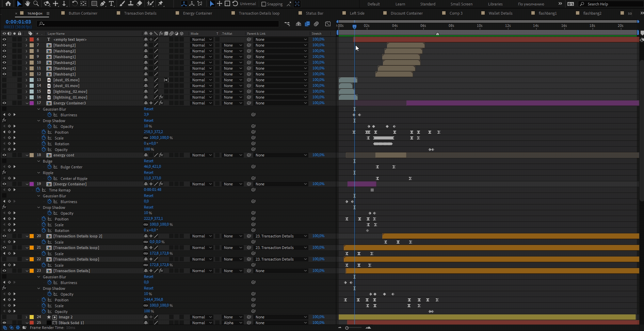Select the Eraser tool

click(x=139, y=4)
